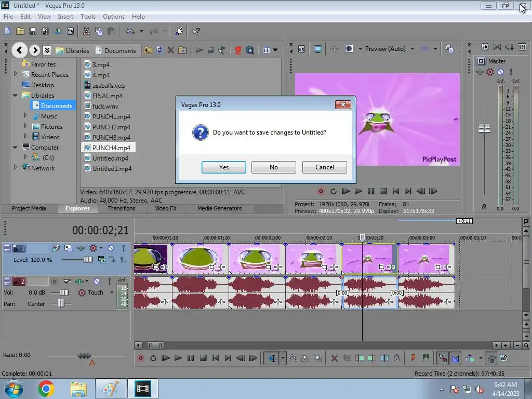This screenshot has height=399, width=532.
Task: Open the Windows Start menu
Action: click(14, 389)
